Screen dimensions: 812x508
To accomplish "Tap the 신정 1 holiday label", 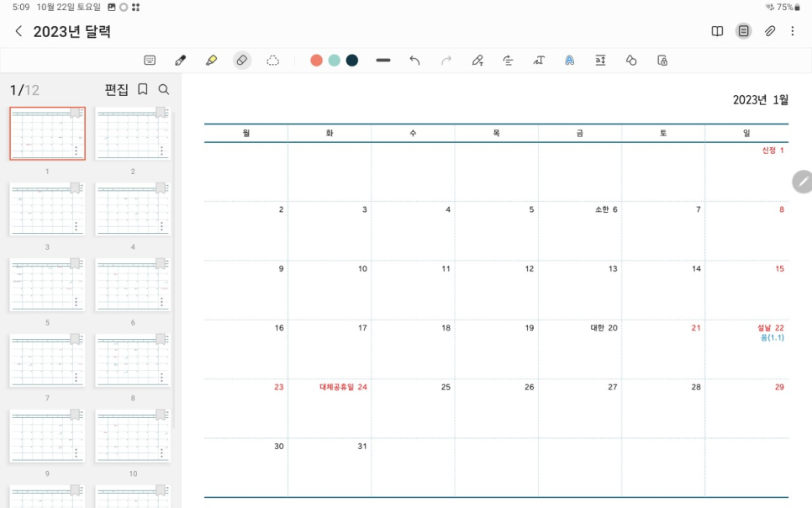I will click(772, 151).
